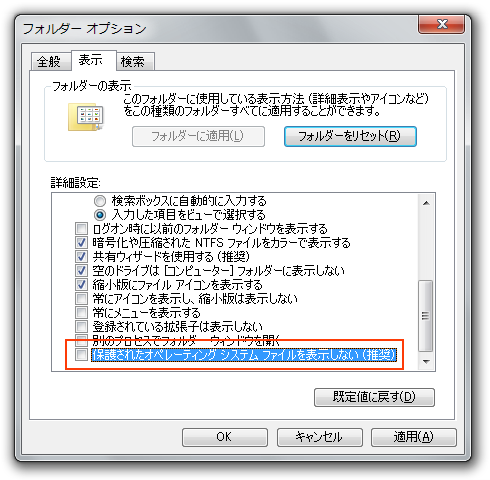This screenshot has height=480, width=490.
Task: Open the 検索 tab
Action: (135, 61)
